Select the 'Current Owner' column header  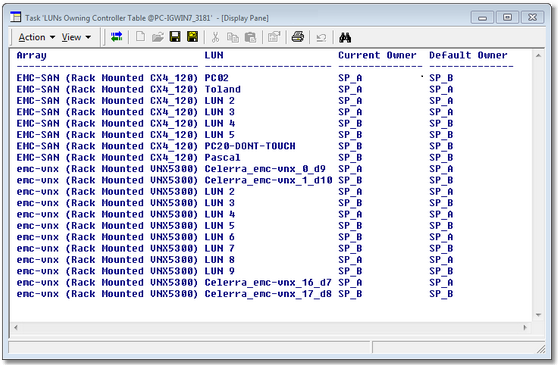point(377,55)
